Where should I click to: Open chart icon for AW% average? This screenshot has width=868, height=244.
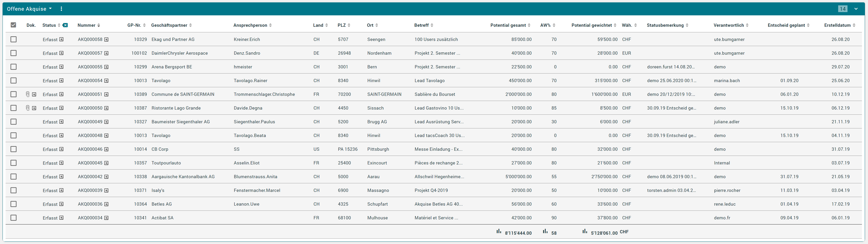coord(545,231)
